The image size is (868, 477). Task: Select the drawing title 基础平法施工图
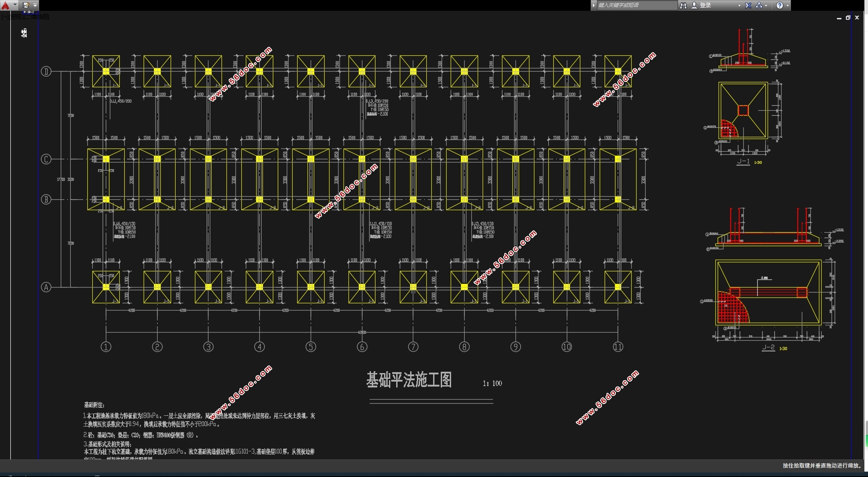point(409,380)
